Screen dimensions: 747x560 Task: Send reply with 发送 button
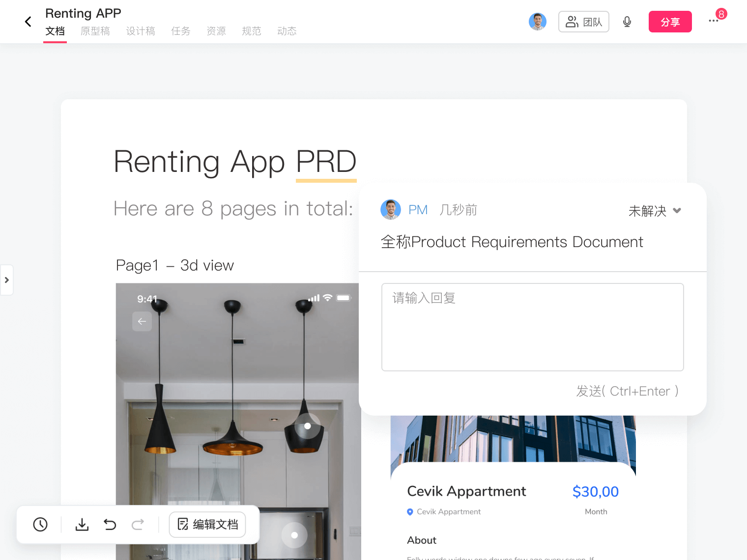point(628,391)
